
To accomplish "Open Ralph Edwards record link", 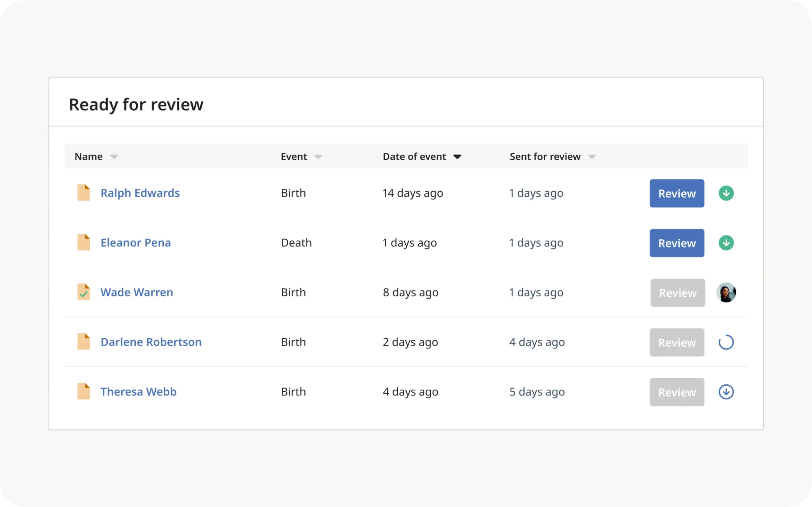I will pos(140,193).
